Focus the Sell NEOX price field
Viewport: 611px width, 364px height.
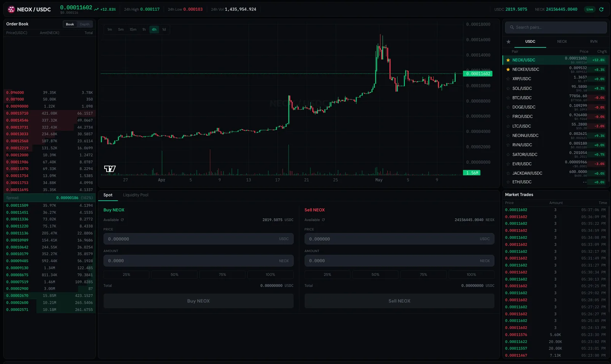[x=399, y=239]
